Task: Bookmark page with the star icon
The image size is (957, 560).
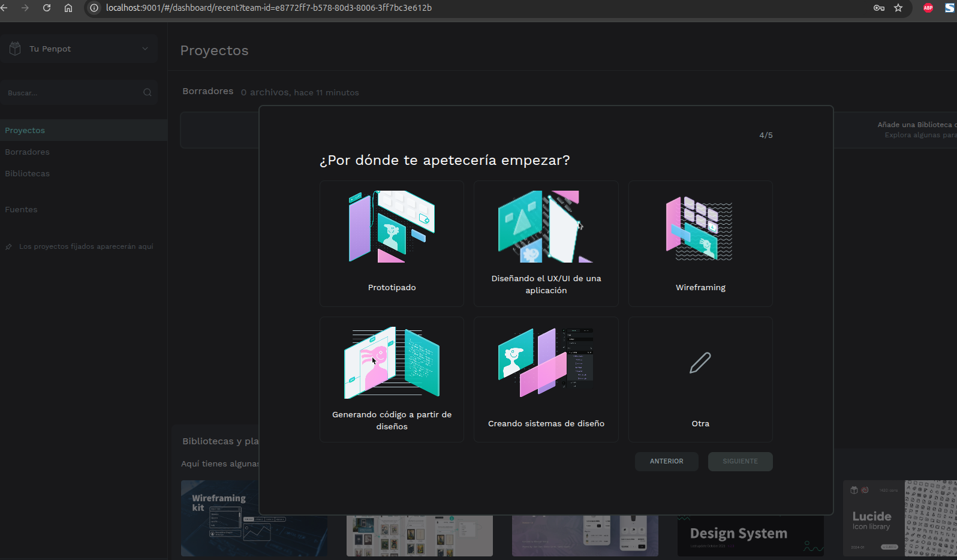Action: [898, 8]
